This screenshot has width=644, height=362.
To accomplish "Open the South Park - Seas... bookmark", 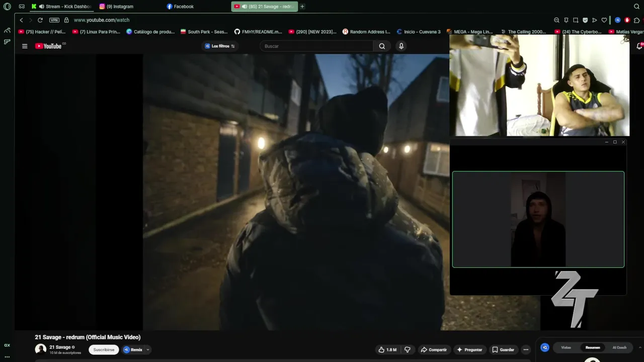I will coord(204,32).
